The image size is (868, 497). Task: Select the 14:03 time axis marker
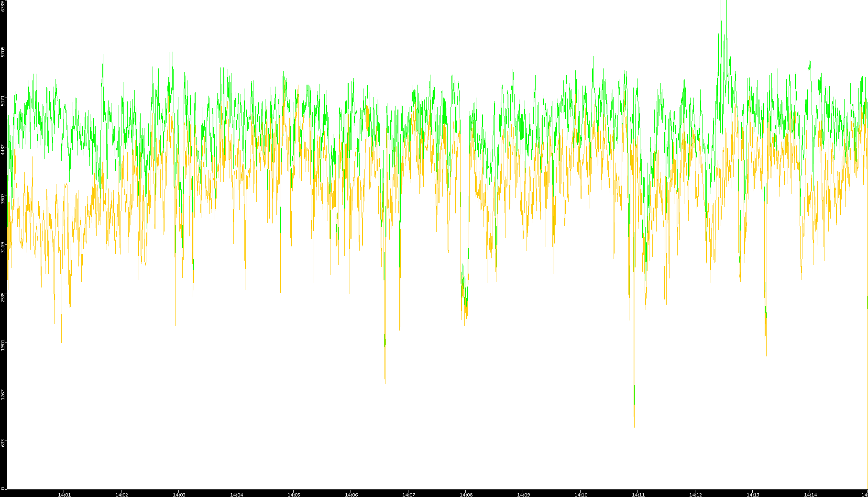179,495
